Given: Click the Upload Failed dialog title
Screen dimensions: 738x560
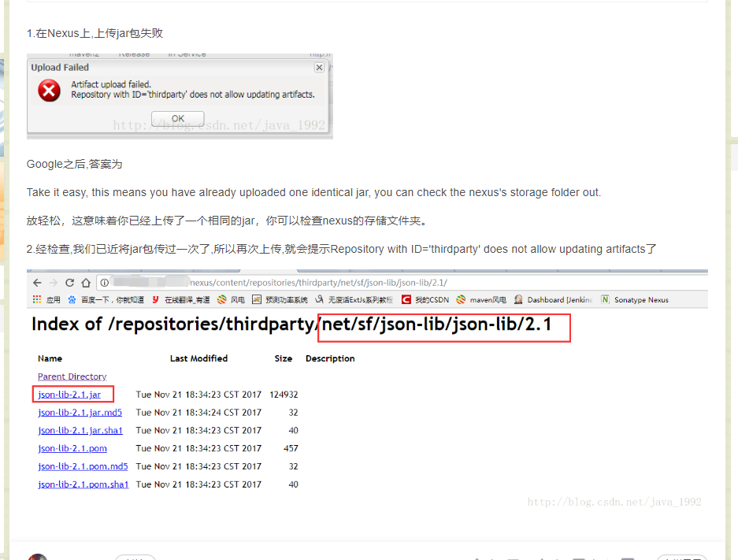Looking at the screenshot, I should click(x=60, y=67).
